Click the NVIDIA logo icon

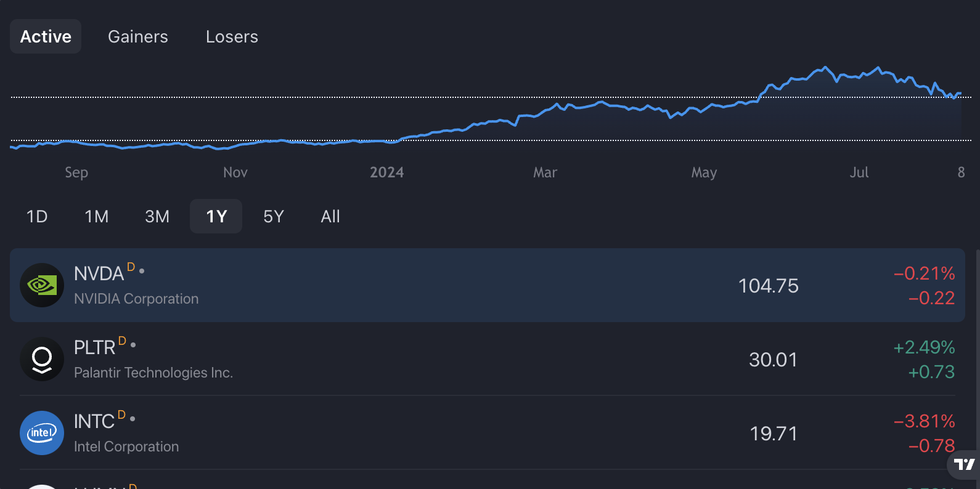tap(42, 285)
